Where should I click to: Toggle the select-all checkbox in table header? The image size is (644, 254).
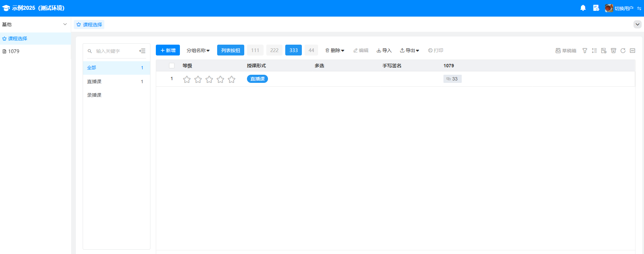pos(172,66)
